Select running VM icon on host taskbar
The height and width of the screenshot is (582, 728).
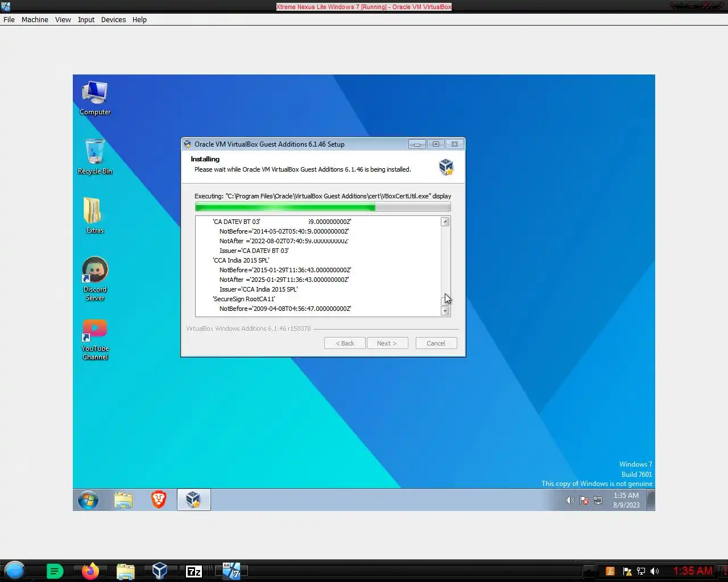point(231,571)
